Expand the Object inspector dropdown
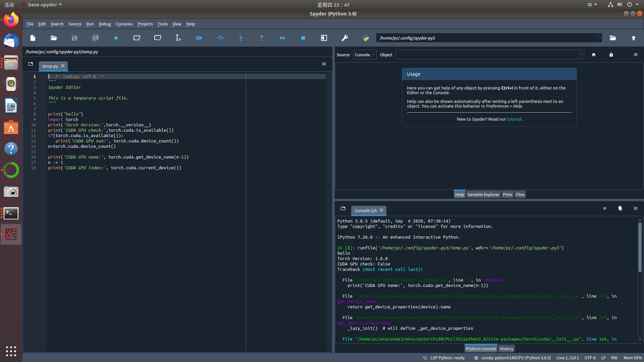The height and width of the screenshot is (362, 644). [582, 54]
